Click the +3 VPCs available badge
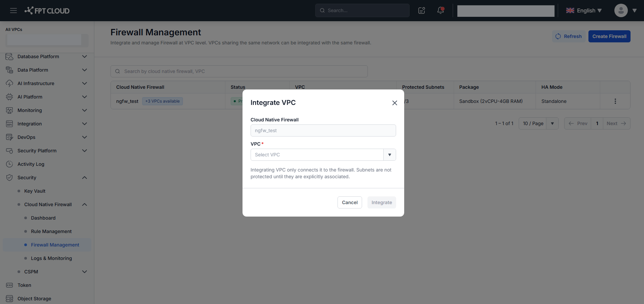This screenshot has height=304, width=644. coord(162,101)
